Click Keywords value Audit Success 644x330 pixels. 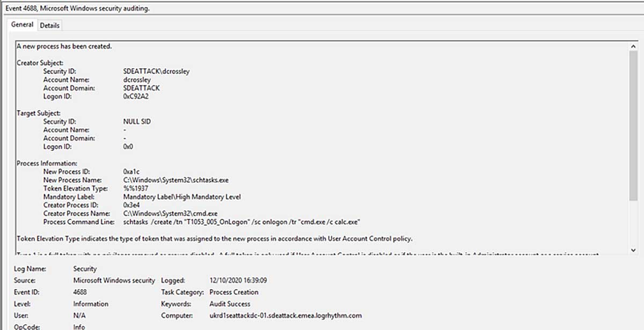(x=230, y=304)
